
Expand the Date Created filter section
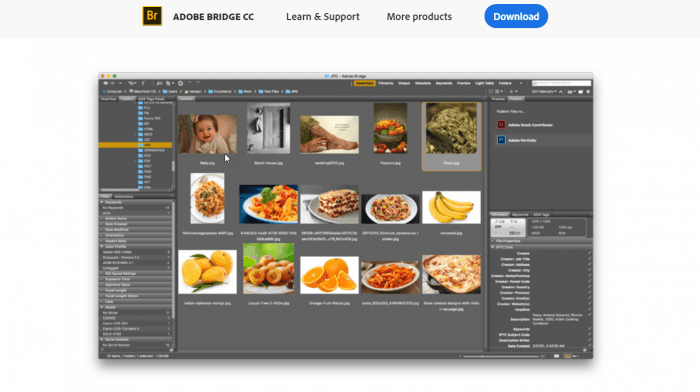point(102,224)
